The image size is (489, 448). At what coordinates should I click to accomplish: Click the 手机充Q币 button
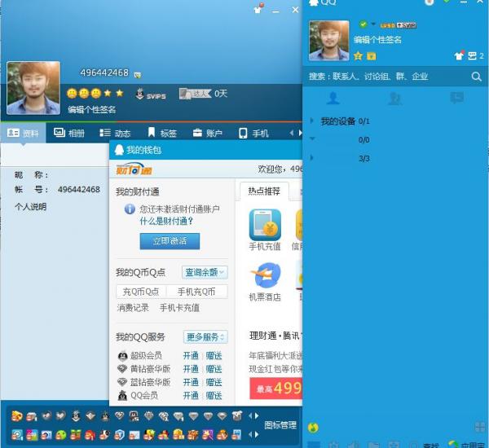tap(196, 292)
